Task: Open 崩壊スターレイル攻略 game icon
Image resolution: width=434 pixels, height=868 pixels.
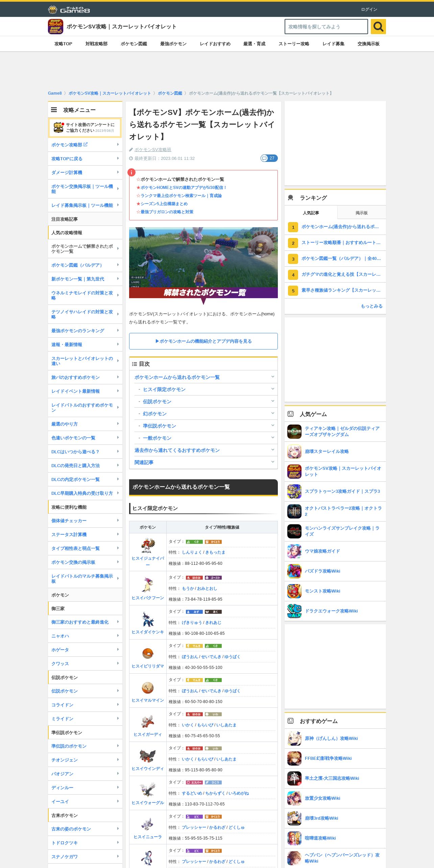Action: [294, 452]
